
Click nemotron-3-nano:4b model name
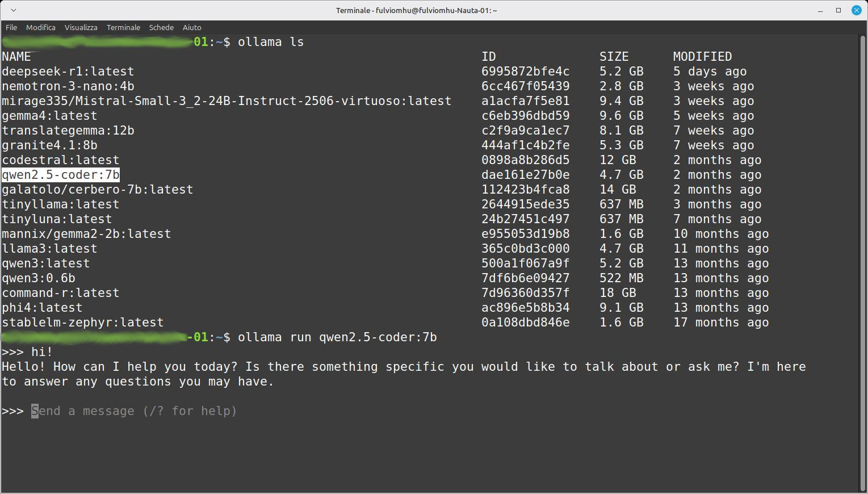click(x=68, y=86)
